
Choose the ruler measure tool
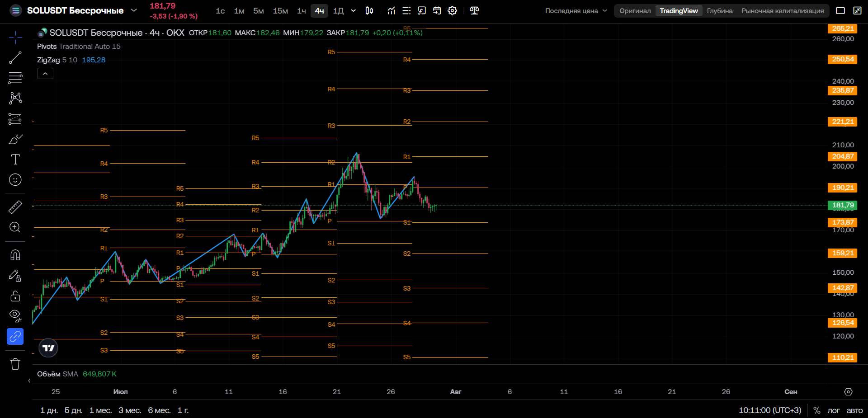[x=15, y=207]
